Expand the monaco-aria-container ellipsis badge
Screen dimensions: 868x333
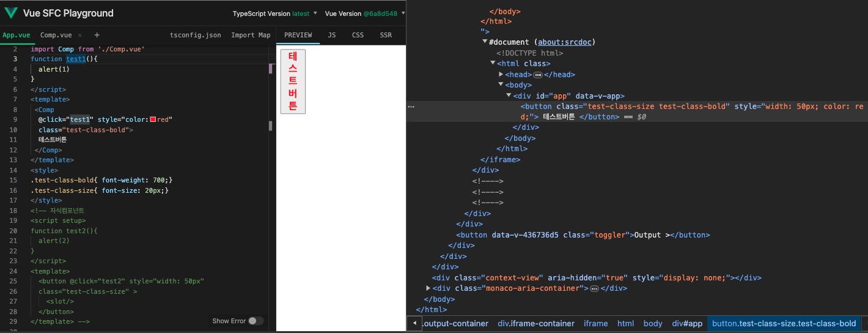pos(594,288)
